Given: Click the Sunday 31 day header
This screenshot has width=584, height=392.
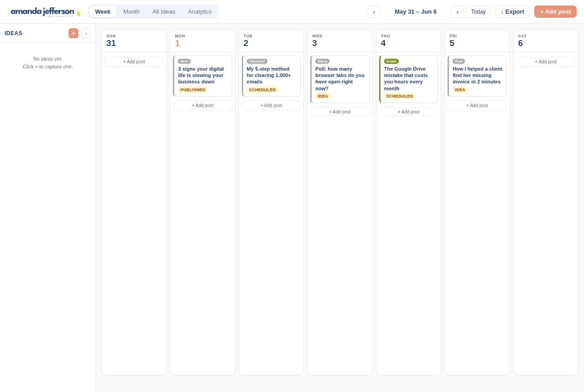Looking at the screenshot, I should 134,41.
